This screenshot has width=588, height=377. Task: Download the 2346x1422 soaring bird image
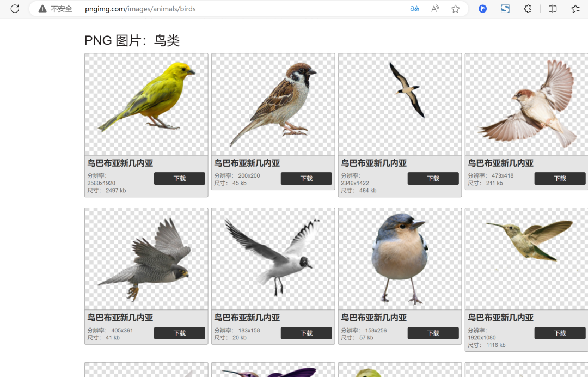(x=433, y=179)
